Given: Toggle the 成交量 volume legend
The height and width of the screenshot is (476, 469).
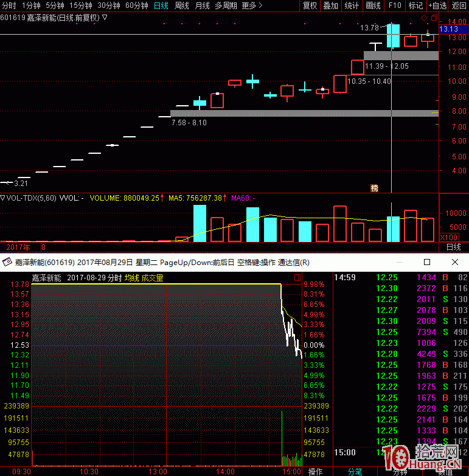Looking at the screenshot, I should (152, 278).
